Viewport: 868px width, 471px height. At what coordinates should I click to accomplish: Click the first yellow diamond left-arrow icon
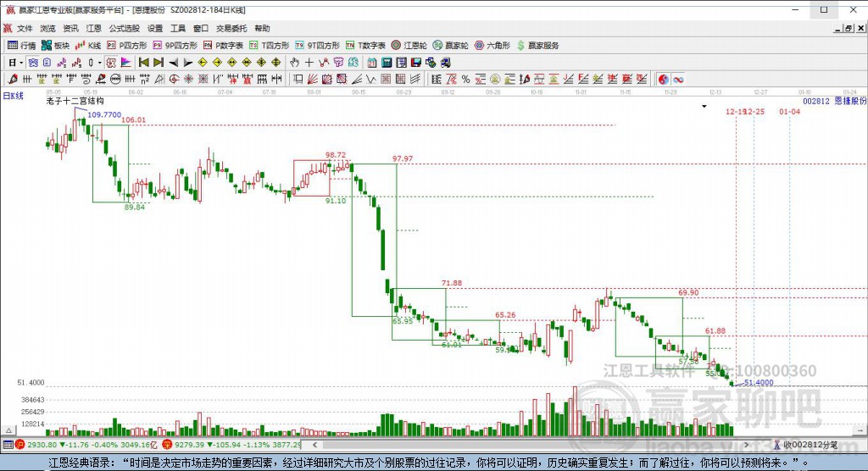[203, 63]
